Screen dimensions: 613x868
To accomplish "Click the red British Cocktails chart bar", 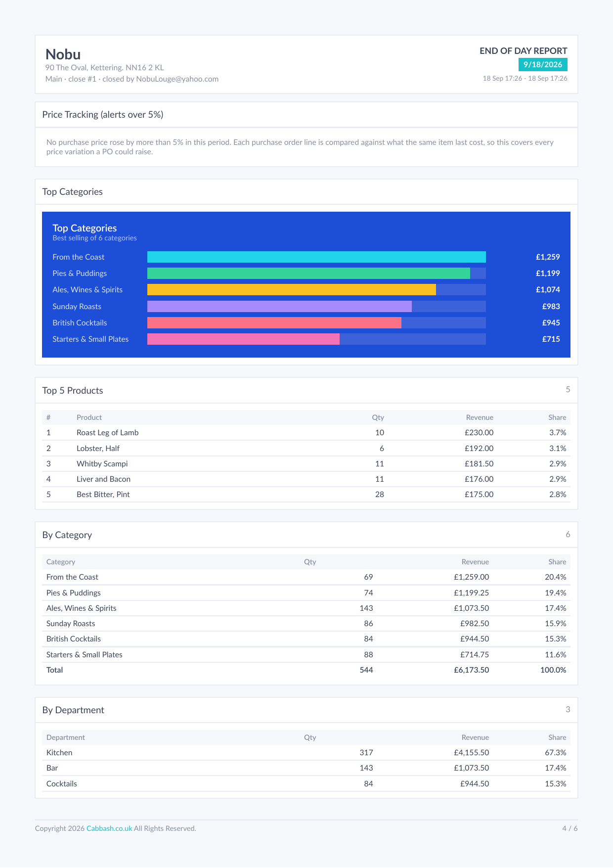I will click(x=274, y=323).
